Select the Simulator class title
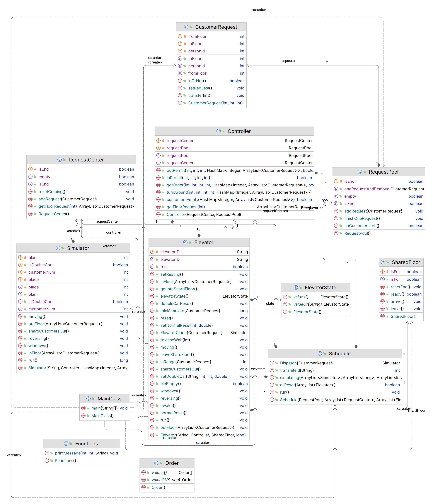Image resolution: width=433 pixels, height=504 pixels. [x=78, y=248]
